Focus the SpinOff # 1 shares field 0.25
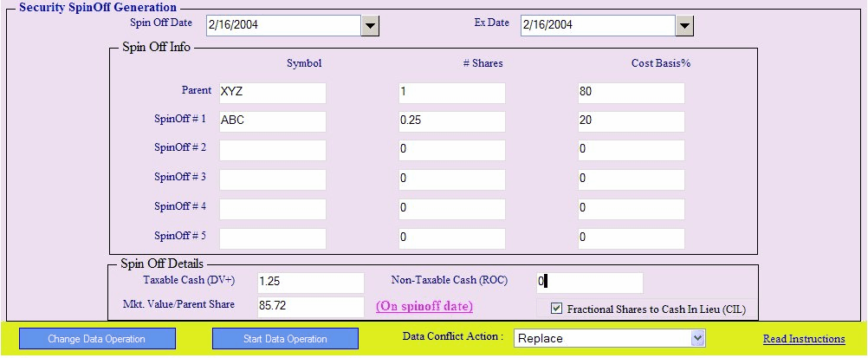The width and height of the screenshot is (868, 358). (451, 121)
